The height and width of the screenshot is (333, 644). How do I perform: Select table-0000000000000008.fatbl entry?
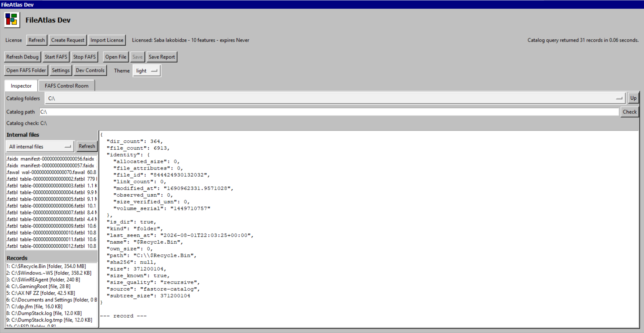click(52, 219)
